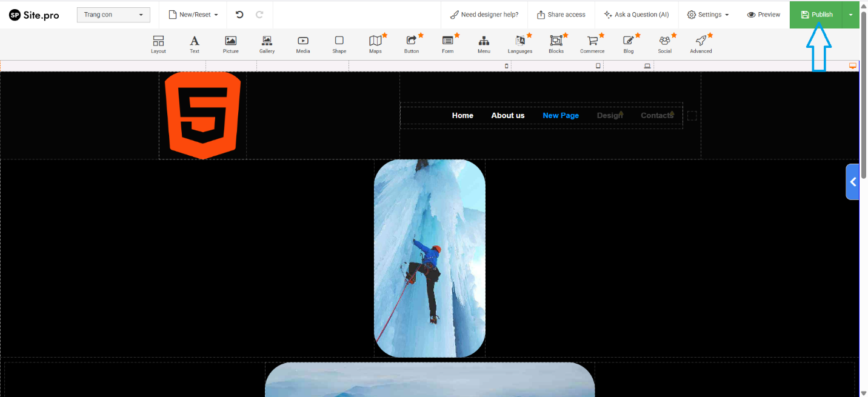868x397 pixels.
Task: Click the Undo arrow icon
Action: 239,15
